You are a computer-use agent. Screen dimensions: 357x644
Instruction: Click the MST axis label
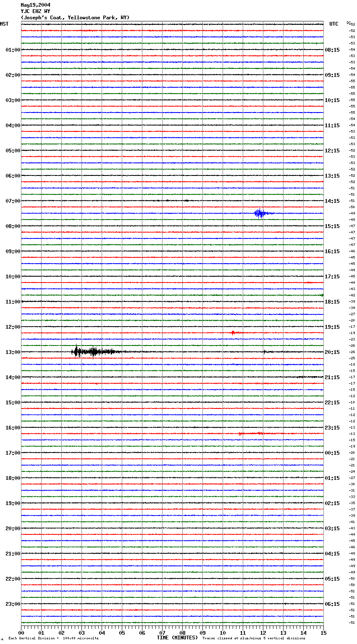coord(4,24)
